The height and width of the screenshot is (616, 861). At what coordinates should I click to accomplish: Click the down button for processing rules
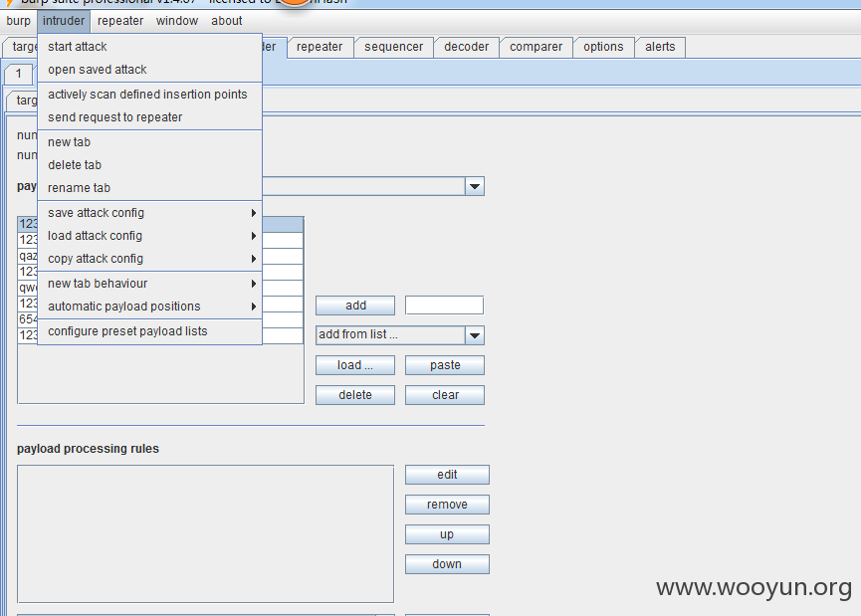[447, 564]
